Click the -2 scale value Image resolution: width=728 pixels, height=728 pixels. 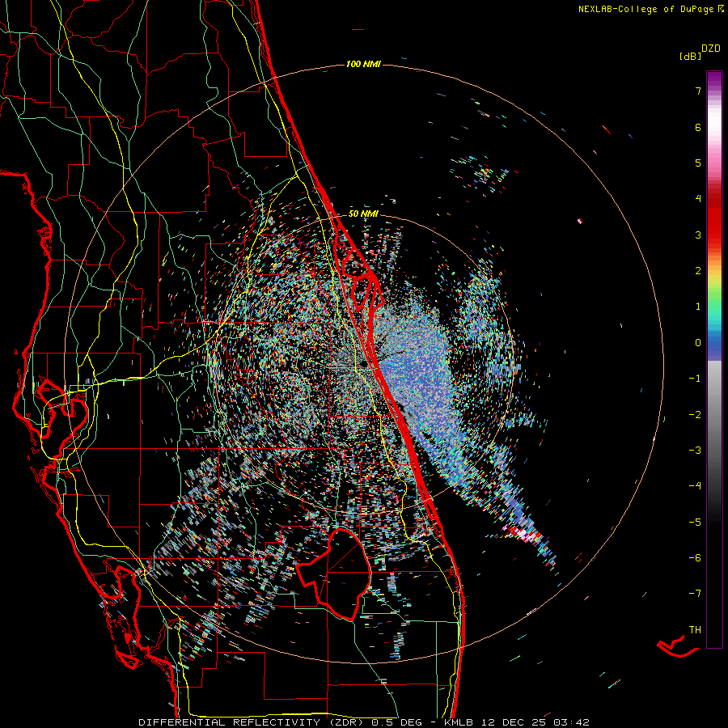click(x=695, y=415)
